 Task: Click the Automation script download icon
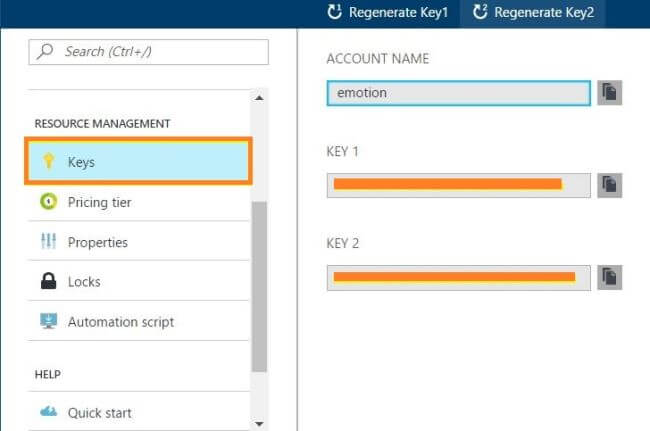[48, 322]
